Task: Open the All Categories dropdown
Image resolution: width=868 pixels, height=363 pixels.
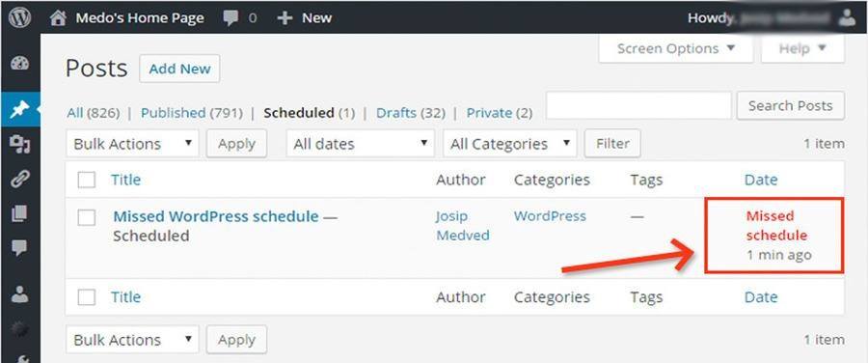Action: click(510, 144)
